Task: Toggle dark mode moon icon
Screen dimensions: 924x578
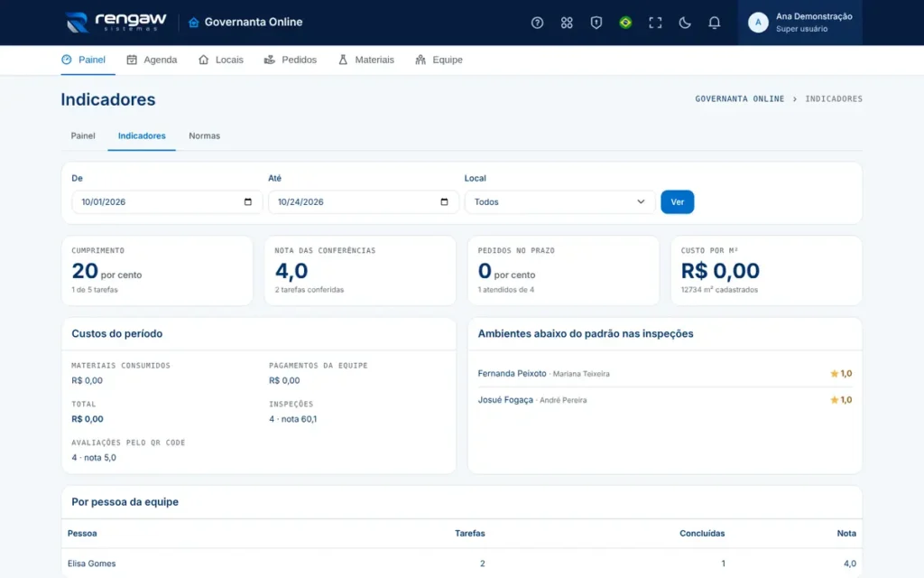Action: 684,23
